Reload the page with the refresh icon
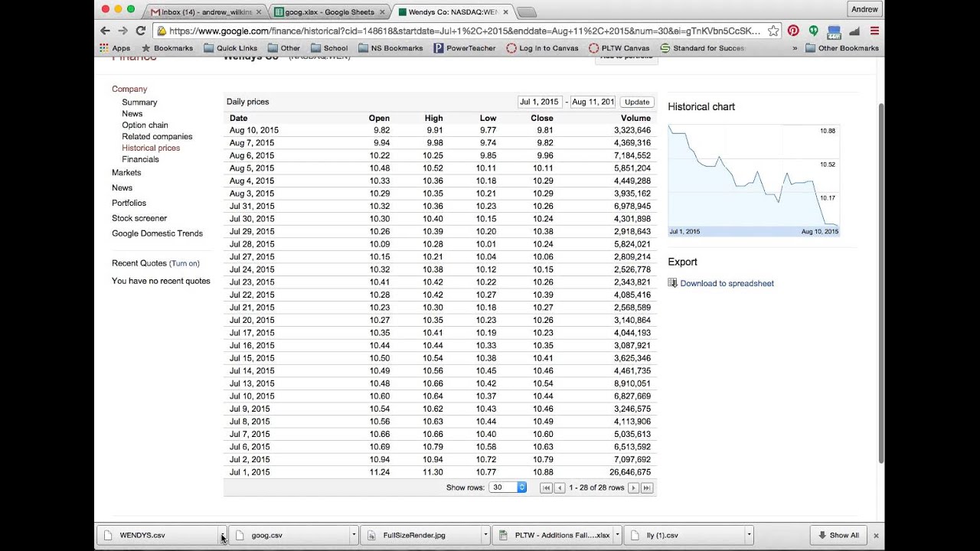This screenshot has width=980, height=551. pos(141,31)
